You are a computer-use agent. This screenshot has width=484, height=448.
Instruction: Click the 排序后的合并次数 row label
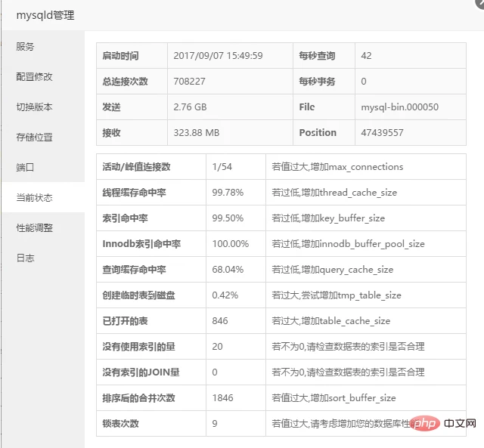pos(138,397)
